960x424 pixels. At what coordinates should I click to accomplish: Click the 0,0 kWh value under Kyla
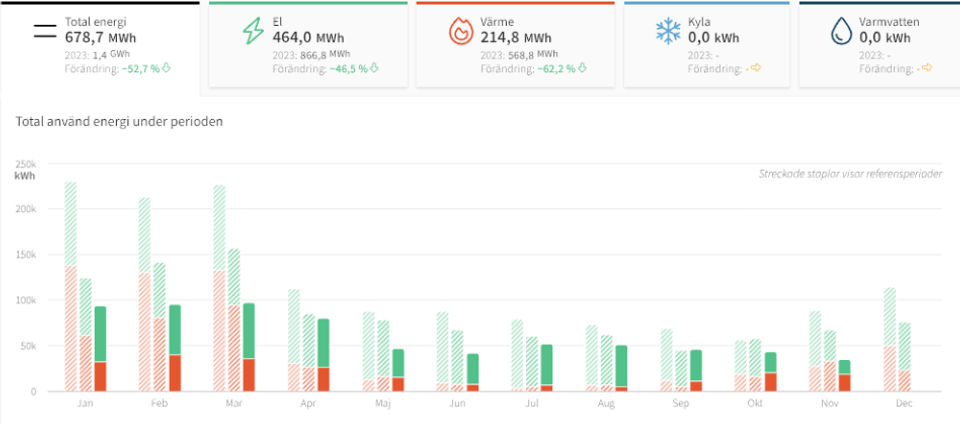click(713, 39)
